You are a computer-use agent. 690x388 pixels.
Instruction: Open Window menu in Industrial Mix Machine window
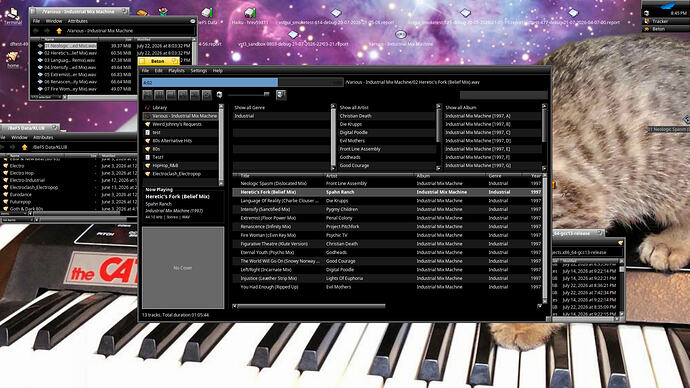pyautogui.click(x=54, y=21)
